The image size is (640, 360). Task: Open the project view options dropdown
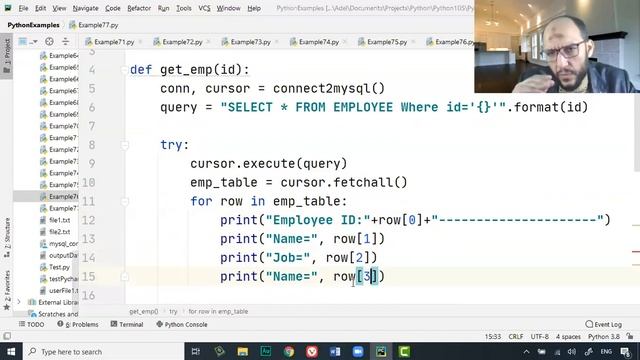coord(28,42)
